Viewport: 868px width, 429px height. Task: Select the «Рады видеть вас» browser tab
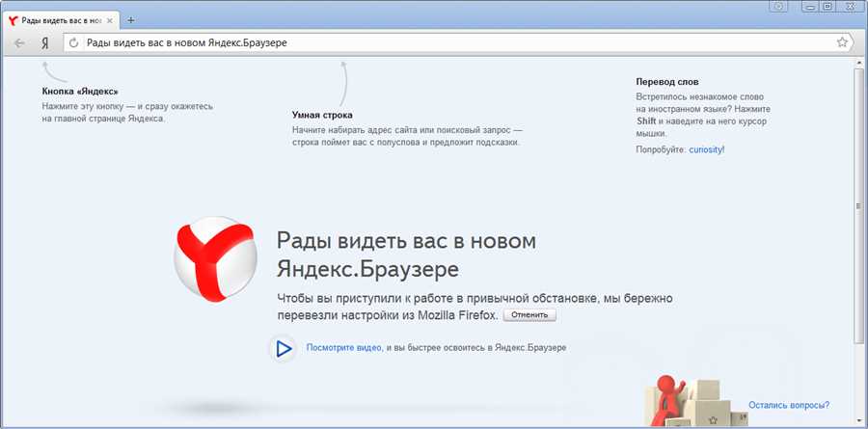click(58, 20)
